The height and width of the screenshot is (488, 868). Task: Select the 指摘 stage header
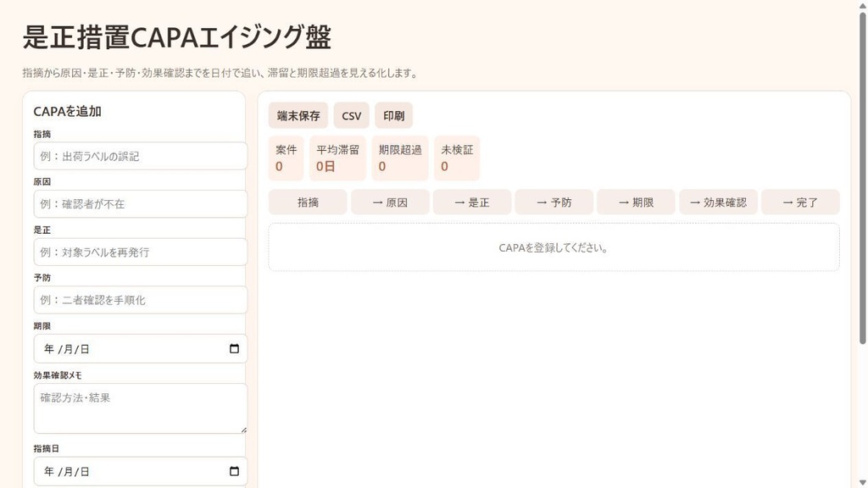[x=308, y=202]
